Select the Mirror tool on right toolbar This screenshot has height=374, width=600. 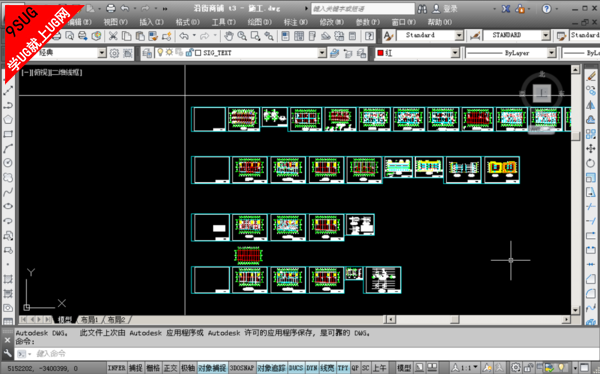(x=590, y=105)
